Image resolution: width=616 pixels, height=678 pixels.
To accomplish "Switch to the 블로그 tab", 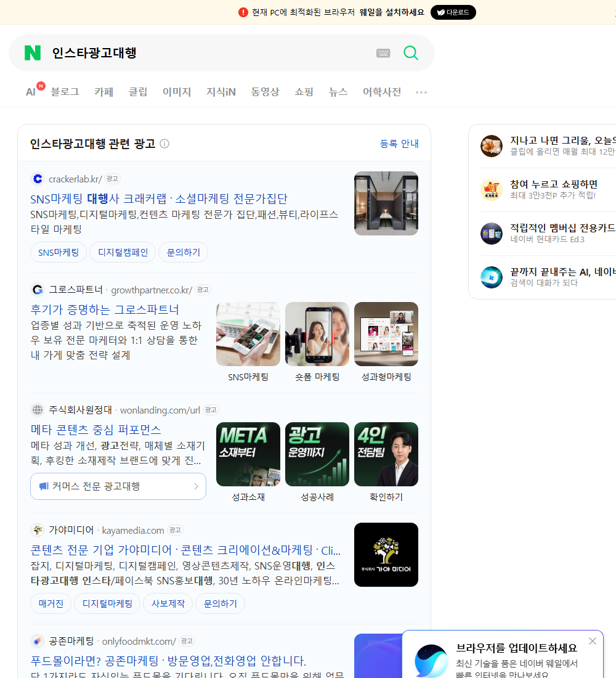I will 65,92.
